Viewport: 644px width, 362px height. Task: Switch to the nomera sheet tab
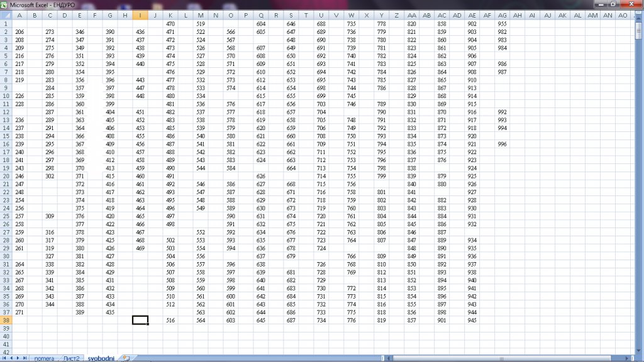pyautogui.click(x=44, y=358)
